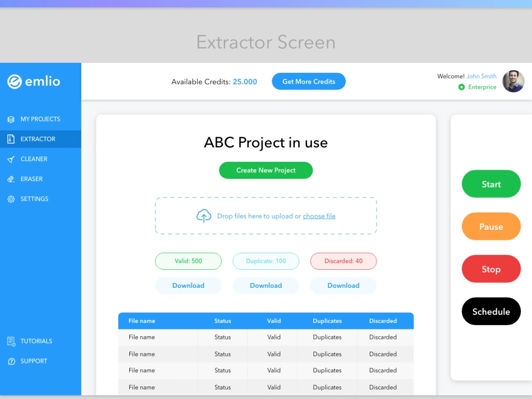Open SETTINGS from sidebar
Viewport: 532px width, 399px height.
click(41, 199)
